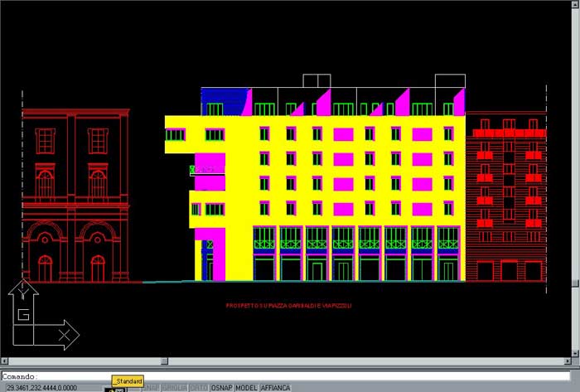Click the small icon beneath the Standard tooltip
Viewport: 580px width, 392px height.
117,389
